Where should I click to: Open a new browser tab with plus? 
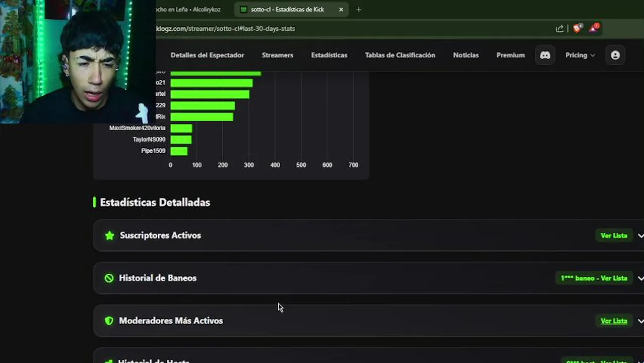pyautogui.click(x=358, y=10)
